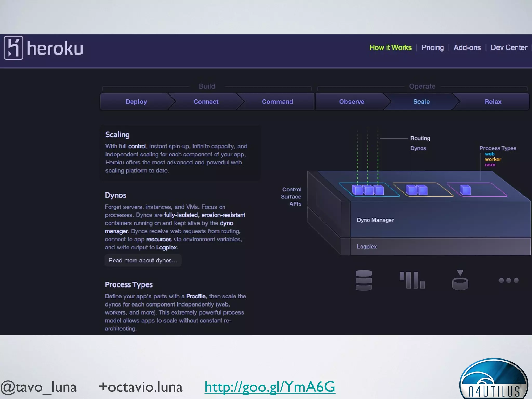The image size is (532, 399).
Task: Click the database stack add-on icon
Action: (363, 280)
